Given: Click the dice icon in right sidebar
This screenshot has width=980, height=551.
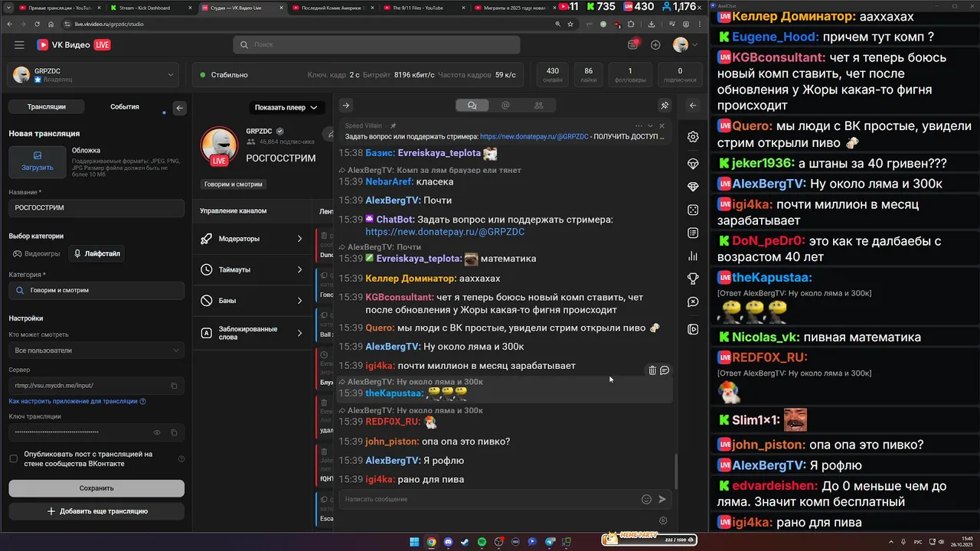Looking at the screenshot, I should coord(693,210).
